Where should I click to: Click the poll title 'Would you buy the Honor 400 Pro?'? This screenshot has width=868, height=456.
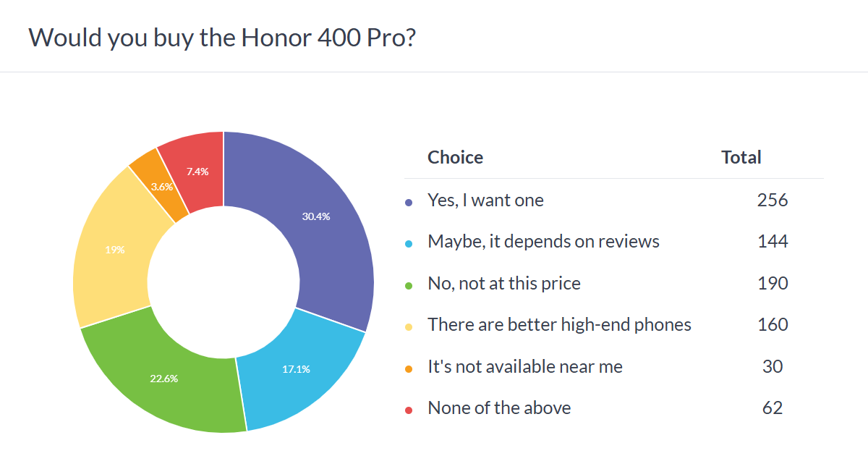pos(221,38)
